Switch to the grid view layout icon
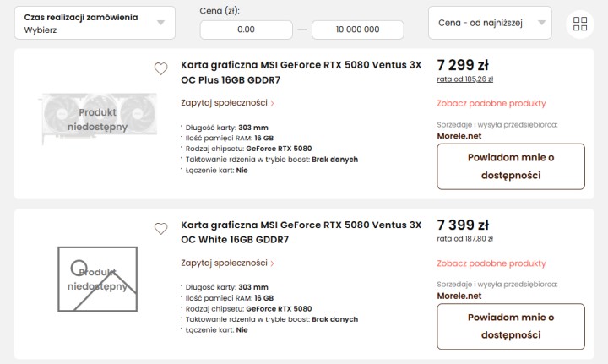The image size is (608, 364). (579, 24)
